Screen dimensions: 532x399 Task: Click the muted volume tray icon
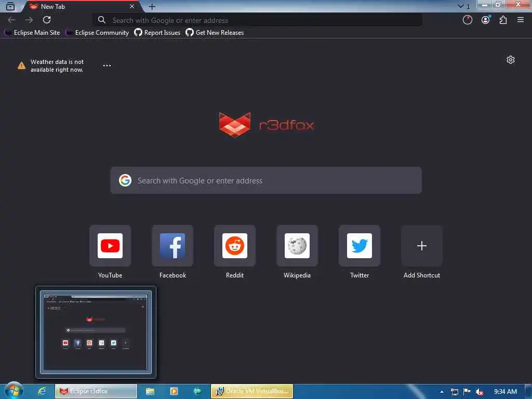click(x=480, y=392)
